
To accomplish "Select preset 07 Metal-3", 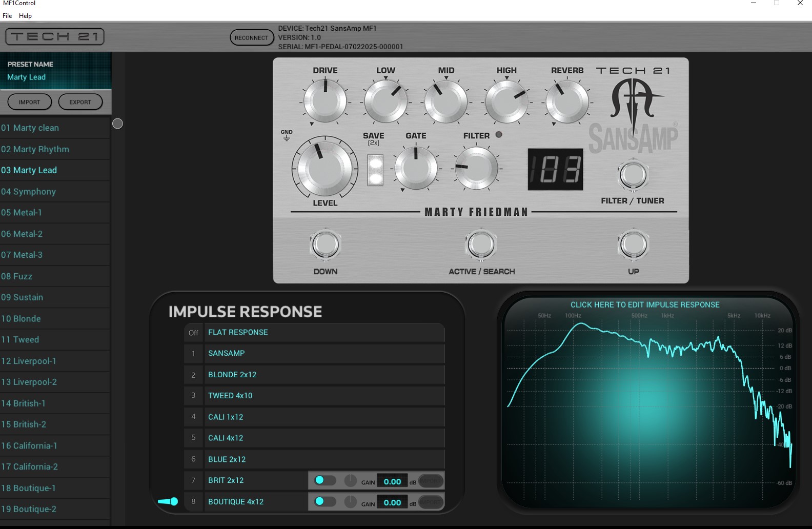I will coord(55,255).
